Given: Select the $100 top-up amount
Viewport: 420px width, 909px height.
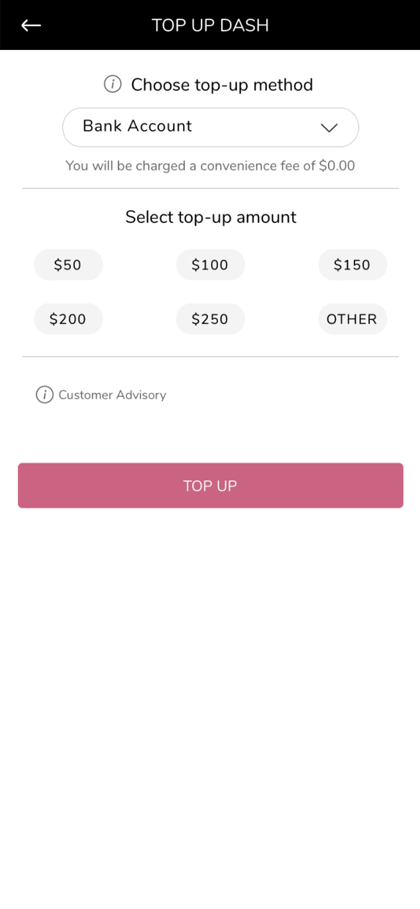Looking at the screenshot, I should coord(211,265).
